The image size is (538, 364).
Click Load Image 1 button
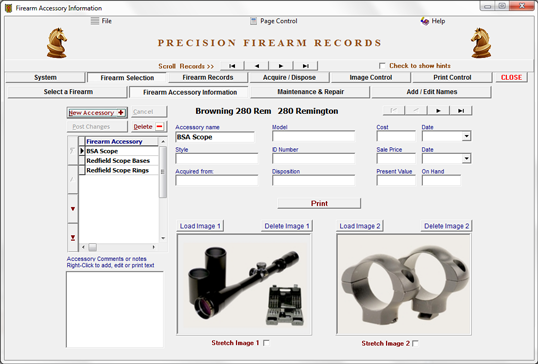point(200,226)
